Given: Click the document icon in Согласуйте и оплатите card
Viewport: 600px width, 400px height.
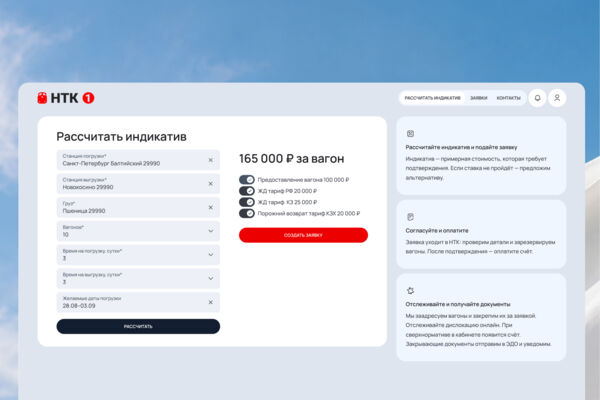Looking at the screenshot, I should tap(410, 217).
